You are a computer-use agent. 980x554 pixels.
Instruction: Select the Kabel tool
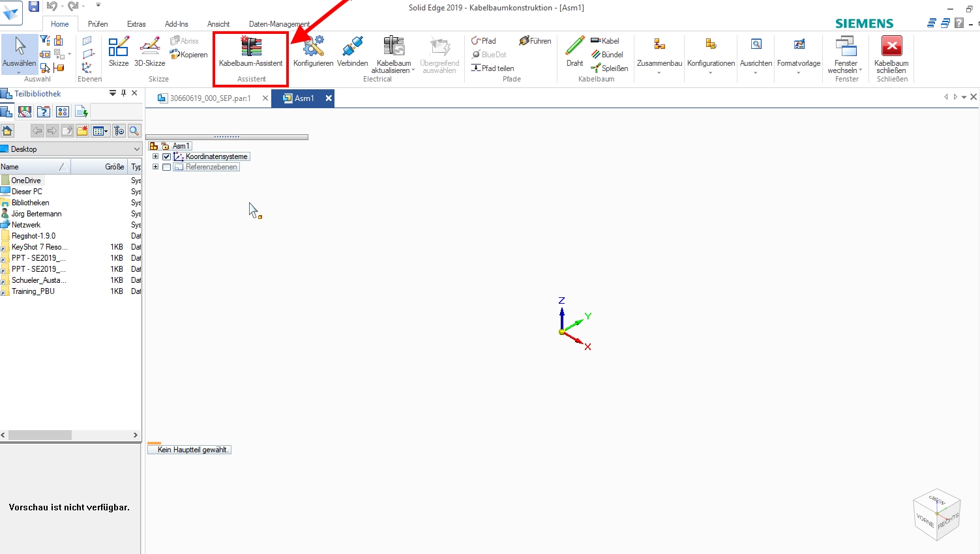[x=604, y=40]
